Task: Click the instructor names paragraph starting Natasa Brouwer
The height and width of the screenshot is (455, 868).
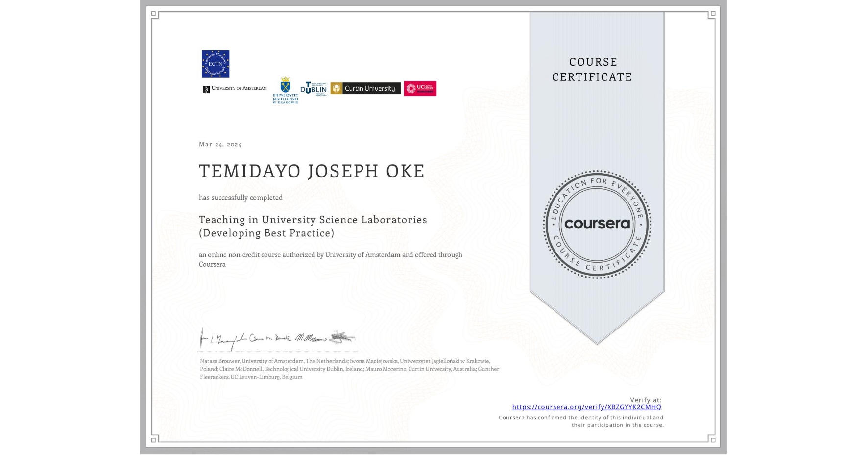Action: (x=349, y=369)
